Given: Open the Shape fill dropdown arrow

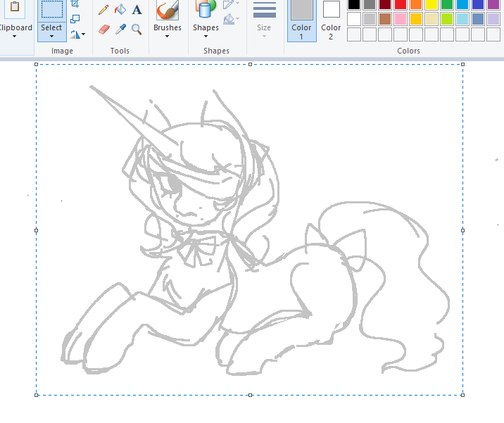Looking at the screenshot, I should click(237, 19).
